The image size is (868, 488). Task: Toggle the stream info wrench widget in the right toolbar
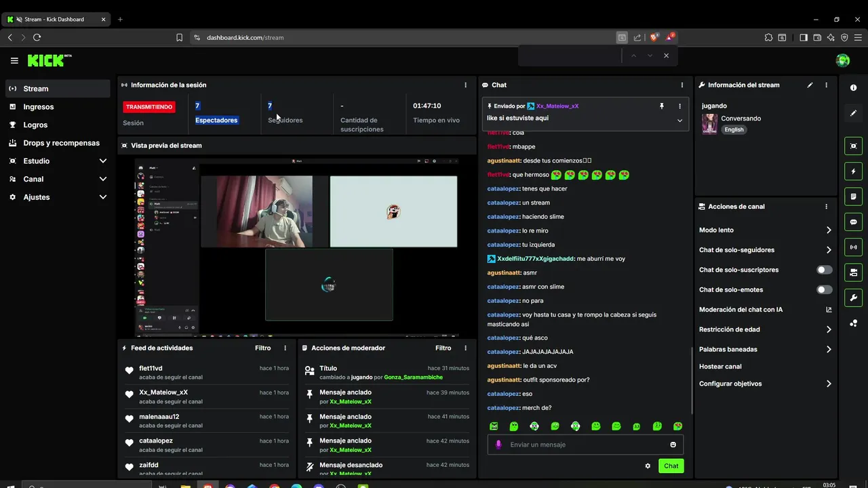[x=853, y=298]
